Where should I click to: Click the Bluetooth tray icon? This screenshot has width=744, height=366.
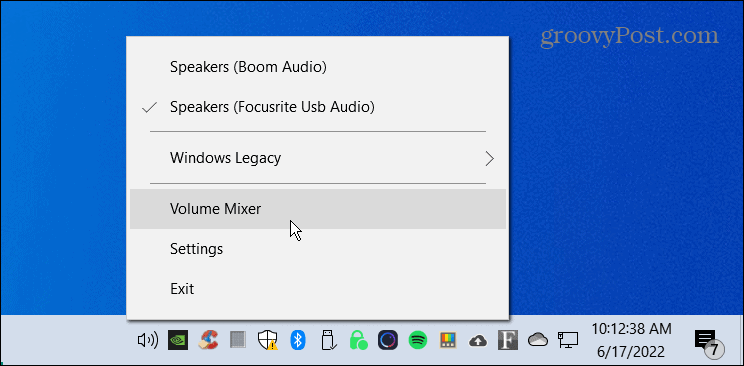[298, 340]
